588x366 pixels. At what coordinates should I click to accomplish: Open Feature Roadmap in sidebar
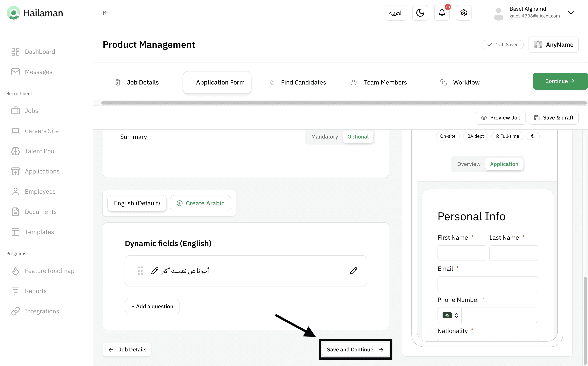[x=49, y=271]
